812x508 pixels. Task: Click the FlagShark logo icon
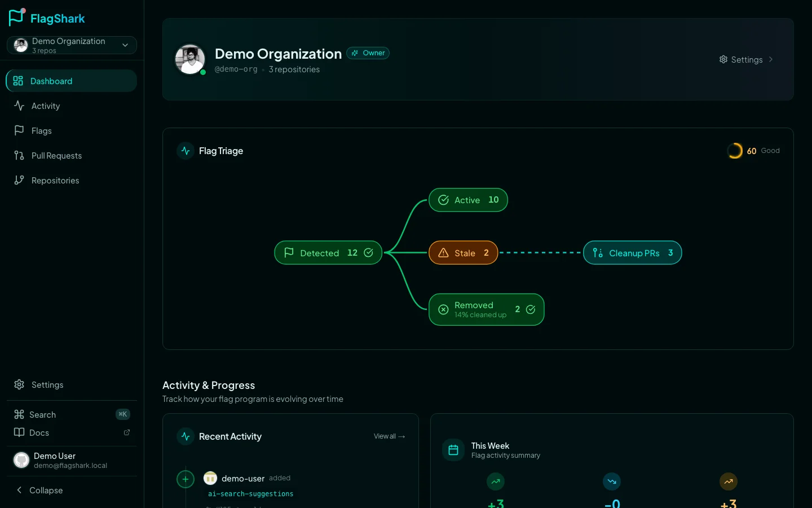[17, 17]
